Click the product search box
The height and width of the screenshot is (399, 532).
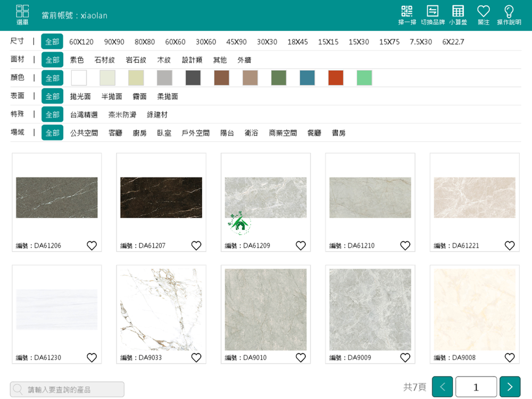pos(67,389)
